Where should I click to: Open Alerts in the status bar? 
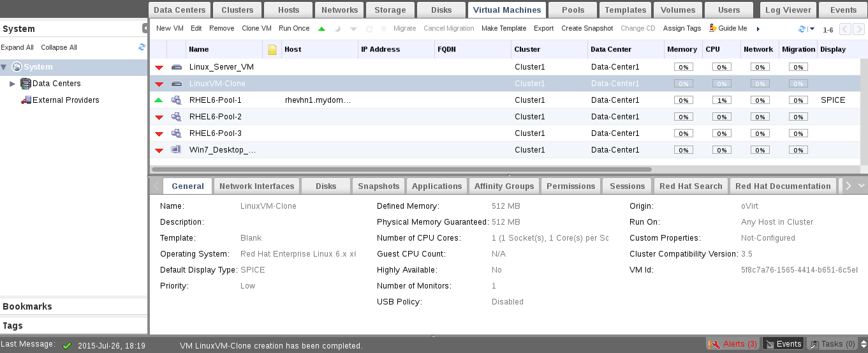point(733,344)
